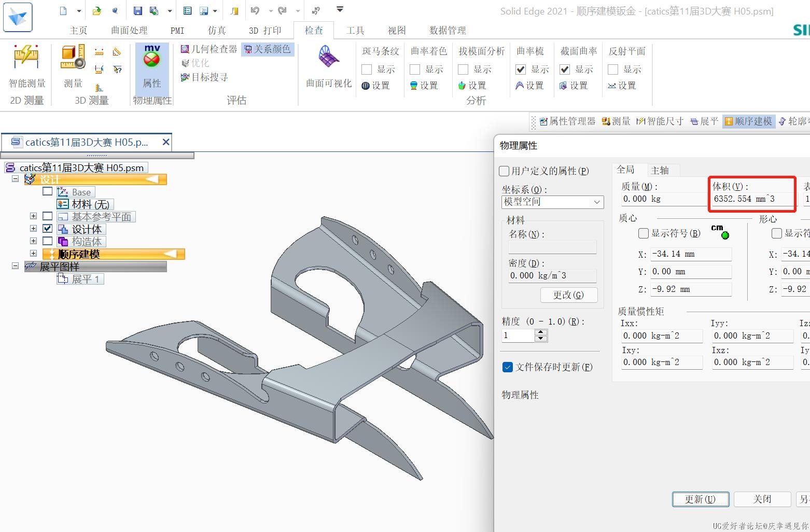Click 智能尺寸 in command bar
The width and height of the screenshot is (810, 532).
(x=660, y=121)
